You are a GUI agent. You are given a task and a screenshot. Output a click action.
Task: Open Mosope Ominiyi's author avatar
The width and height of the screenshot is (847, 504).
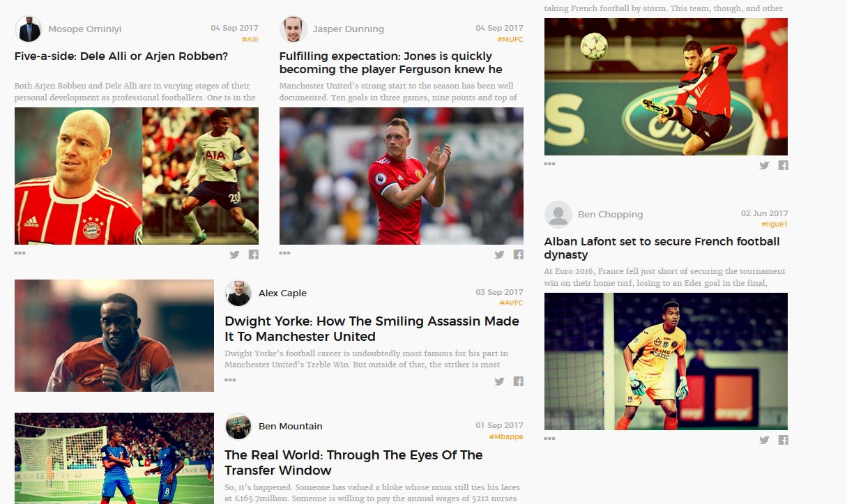[x=29, y=29]
